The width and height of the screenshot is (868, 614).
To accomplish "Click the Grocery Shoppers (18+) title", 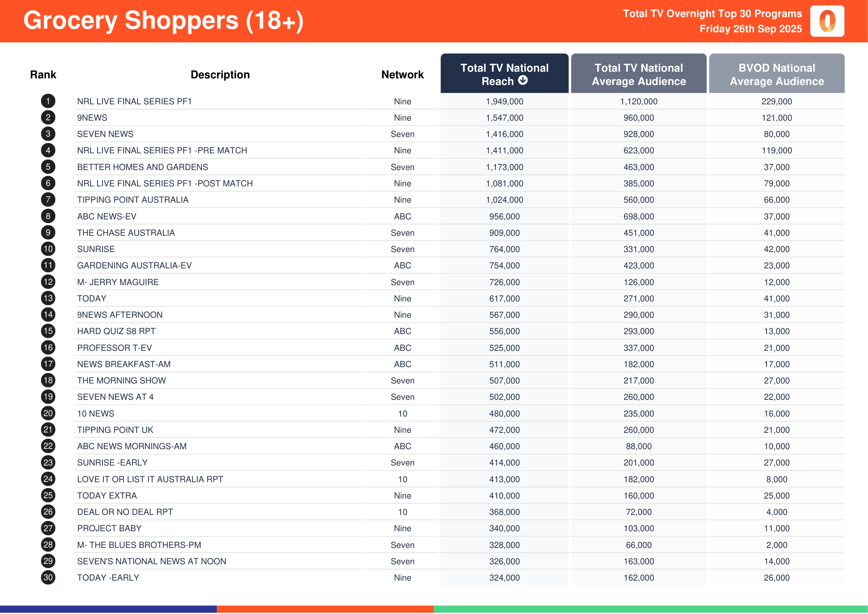I will coord(163,20).
